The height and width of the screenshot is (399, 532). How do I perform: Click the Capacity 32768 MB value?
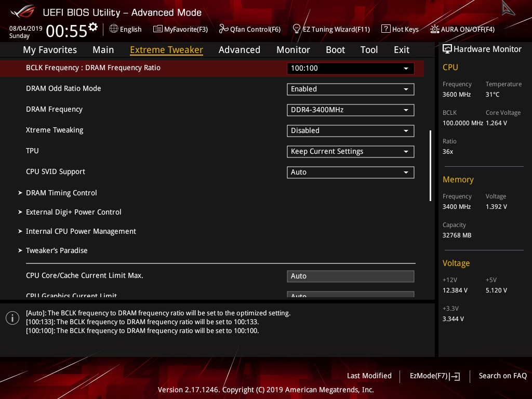(x=457, y=235)
